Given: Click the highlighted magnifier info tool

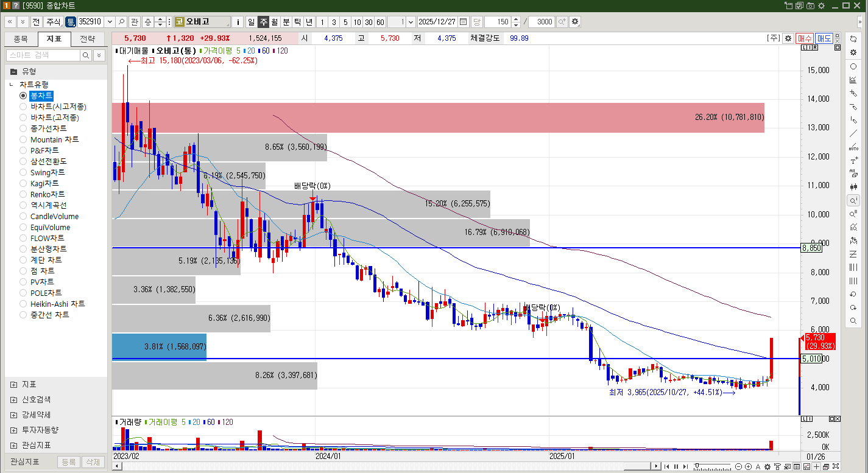Looking at the screenshot, I should point(853,200).
